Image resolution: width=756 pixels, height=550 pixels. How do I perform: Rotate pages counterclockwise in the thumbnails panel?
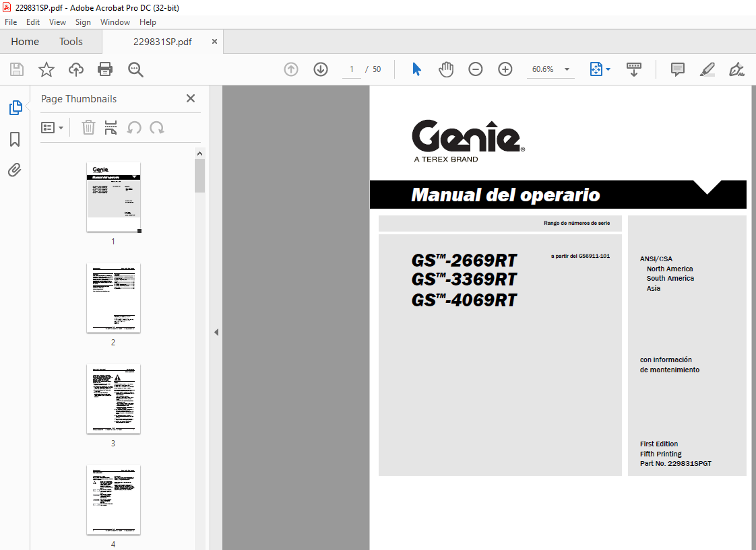click(134, 128)
